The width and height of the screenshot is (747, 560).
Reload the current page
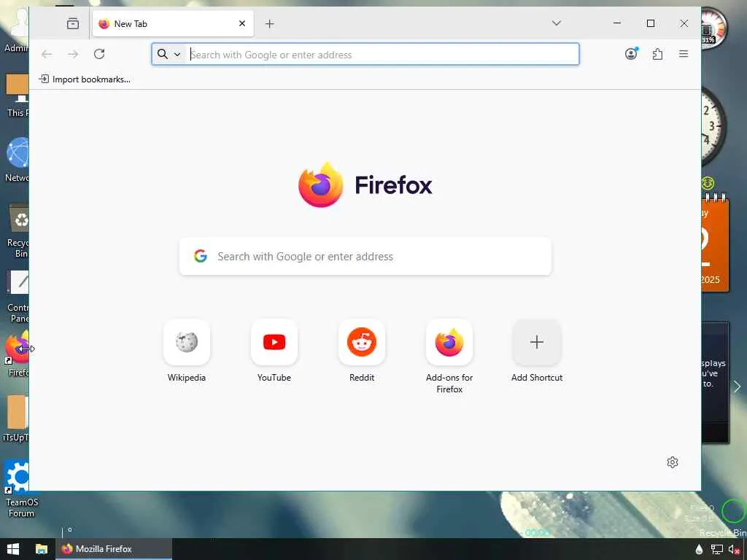(99, 54)
